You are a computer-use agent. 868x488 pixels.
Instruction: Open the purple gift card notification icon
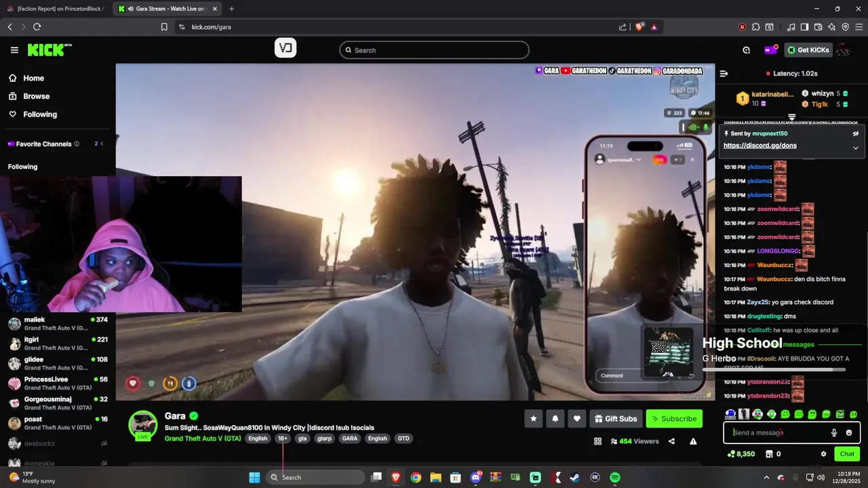(x=770, y=49)
